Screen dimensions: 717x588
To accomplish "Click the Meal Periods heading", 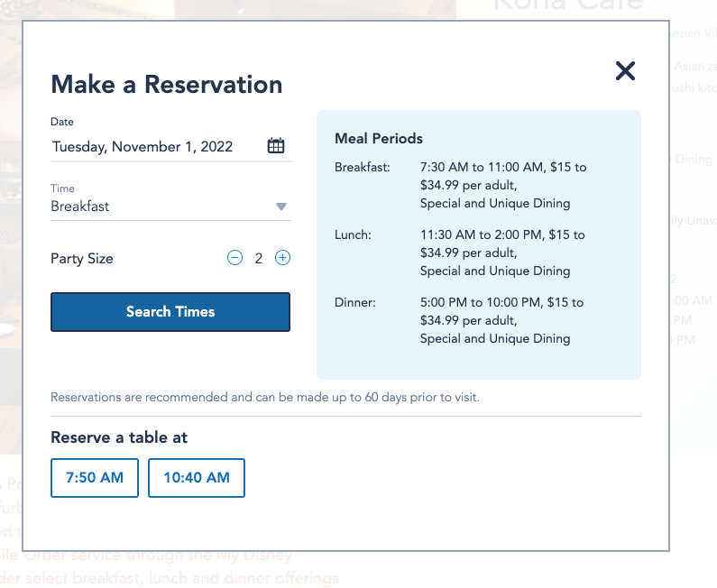I will click(379, 139).
